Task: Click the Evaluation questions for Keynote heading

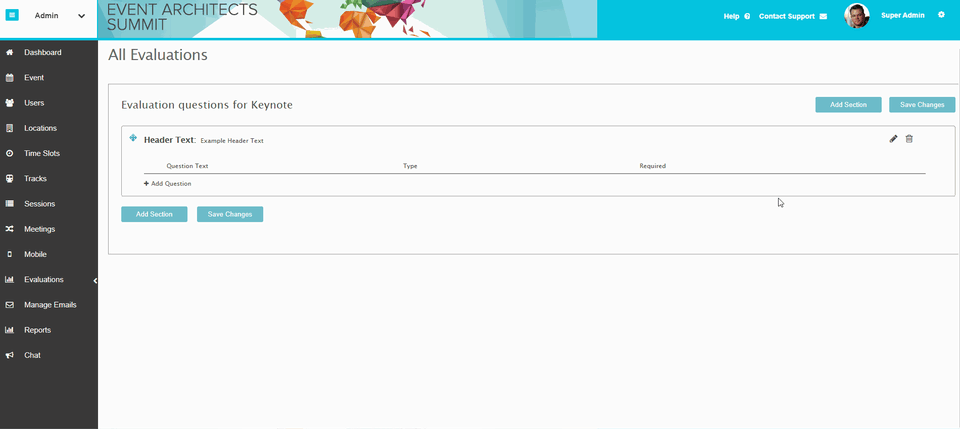Action: tap(207, 105)
